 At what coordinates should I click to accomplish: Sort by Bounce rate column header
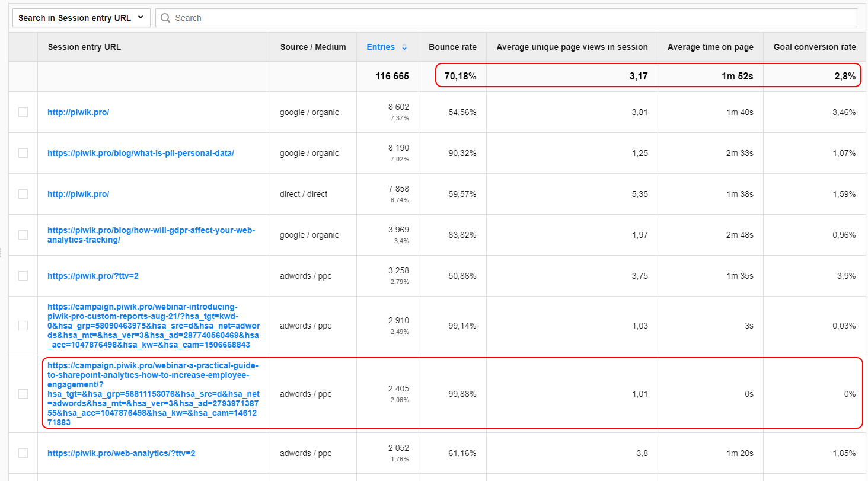452,47
